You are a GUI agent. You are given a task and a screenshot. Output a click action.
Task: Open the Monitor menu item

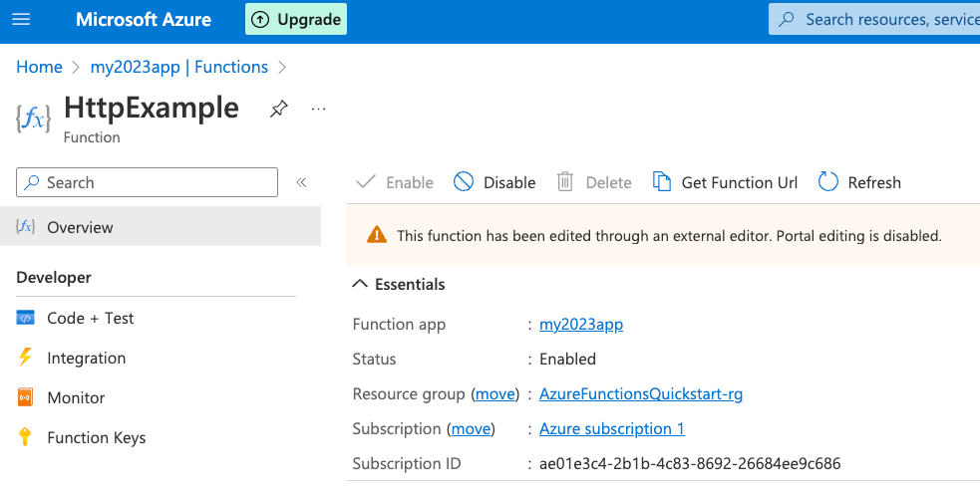[76, 397]
